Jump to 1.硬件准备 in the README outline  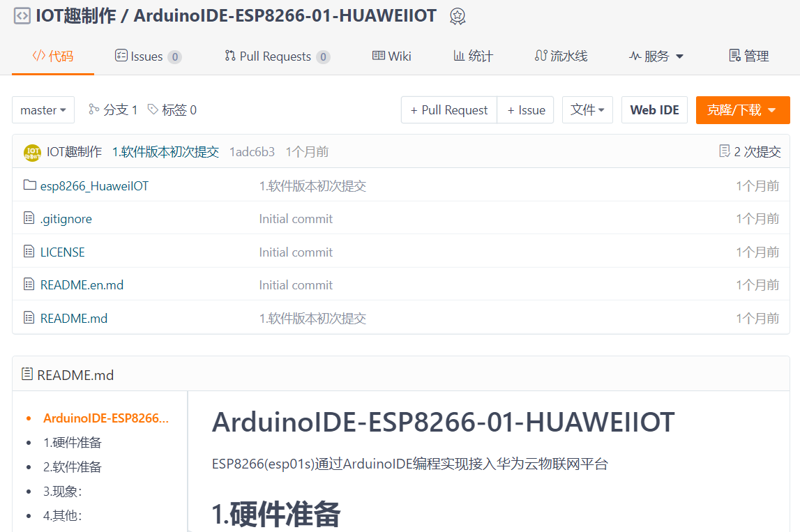pyautogui.click(x=72, y=442)
